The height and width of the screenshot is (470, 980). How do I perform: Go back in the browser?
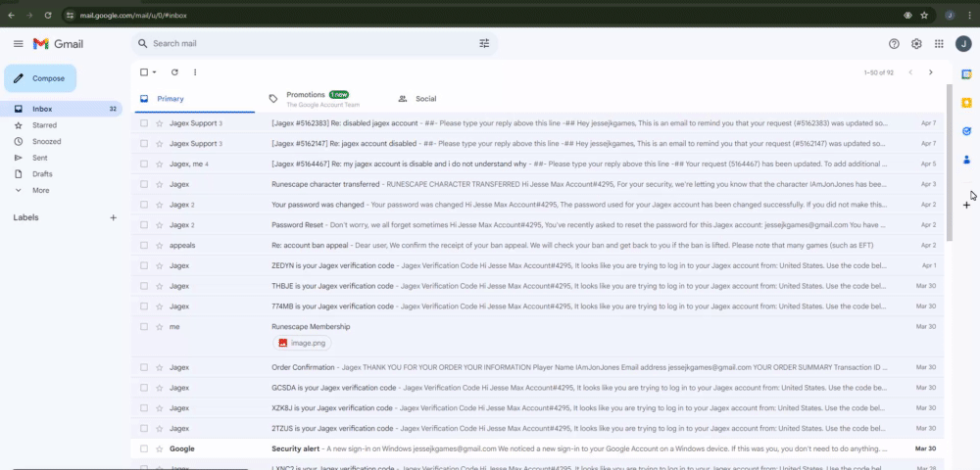click(11, 15)
